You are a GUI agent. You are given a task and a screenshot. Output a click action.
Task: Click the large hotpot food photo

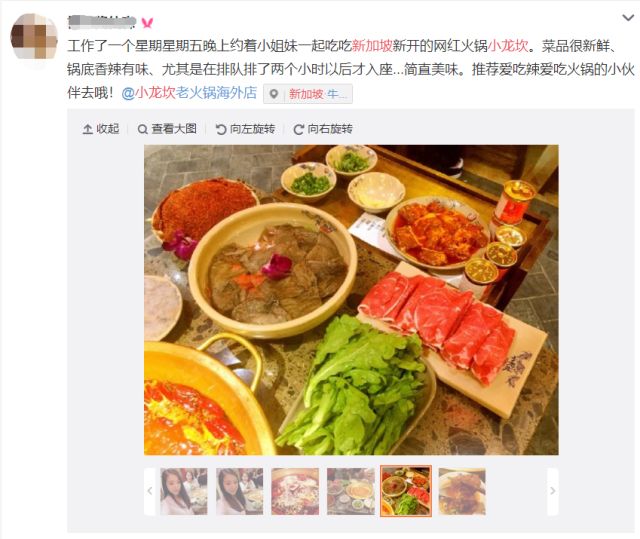(351, 300)
